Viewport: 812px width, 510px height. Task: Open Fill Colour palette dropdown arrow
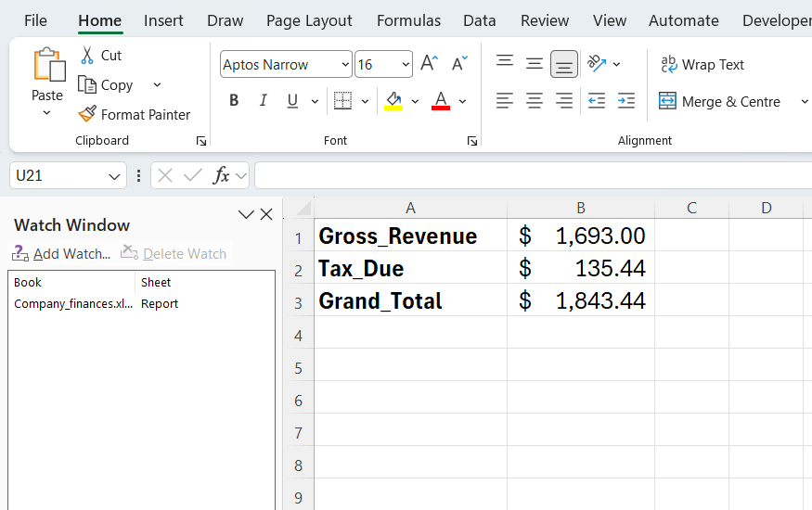415,101
